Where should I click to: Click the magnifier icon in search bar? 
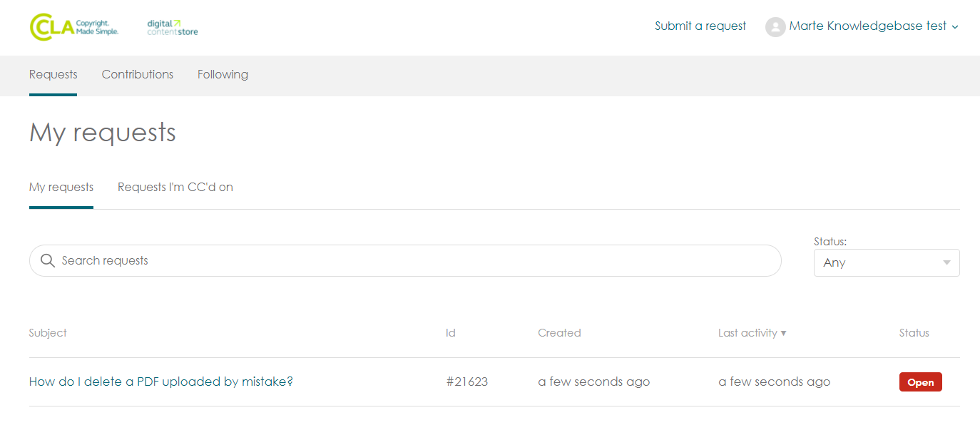(x=48, y=260)
